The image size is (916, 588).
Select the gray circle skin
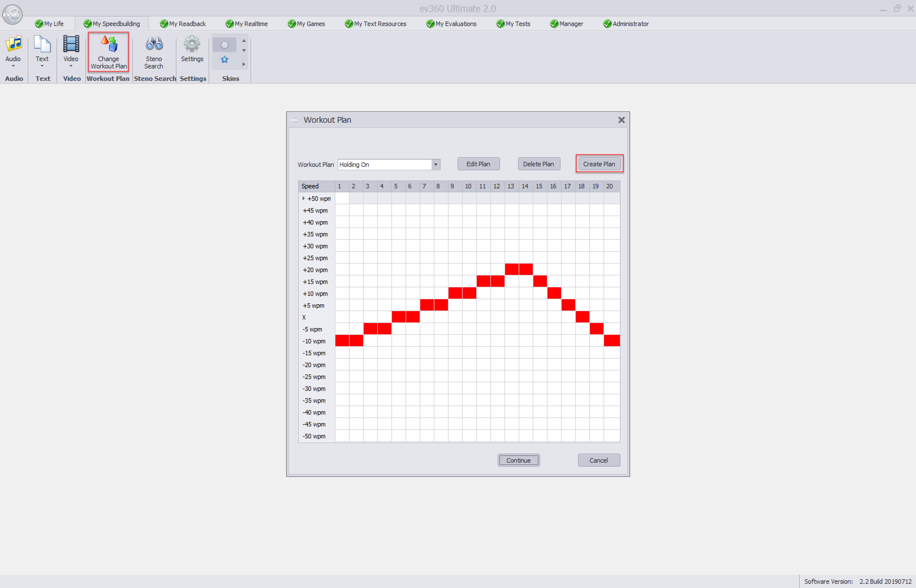click(x=225, y=45)
